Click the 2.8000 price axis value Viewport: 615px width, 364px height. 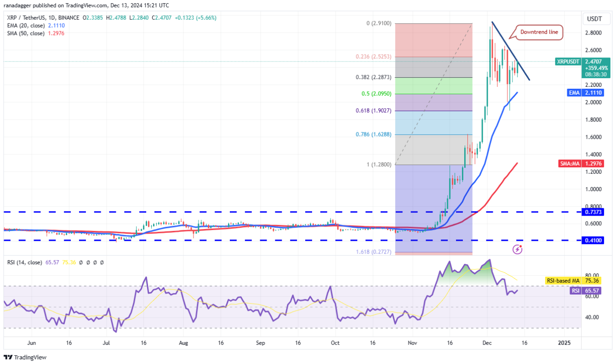(593, 33)
